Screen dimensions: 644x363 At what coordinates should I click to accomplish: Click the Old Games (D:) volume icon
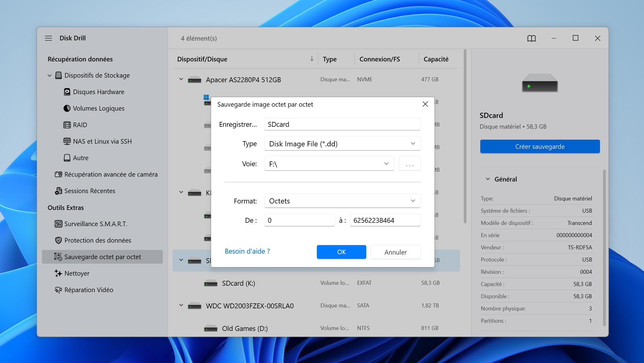coord(211,329)
